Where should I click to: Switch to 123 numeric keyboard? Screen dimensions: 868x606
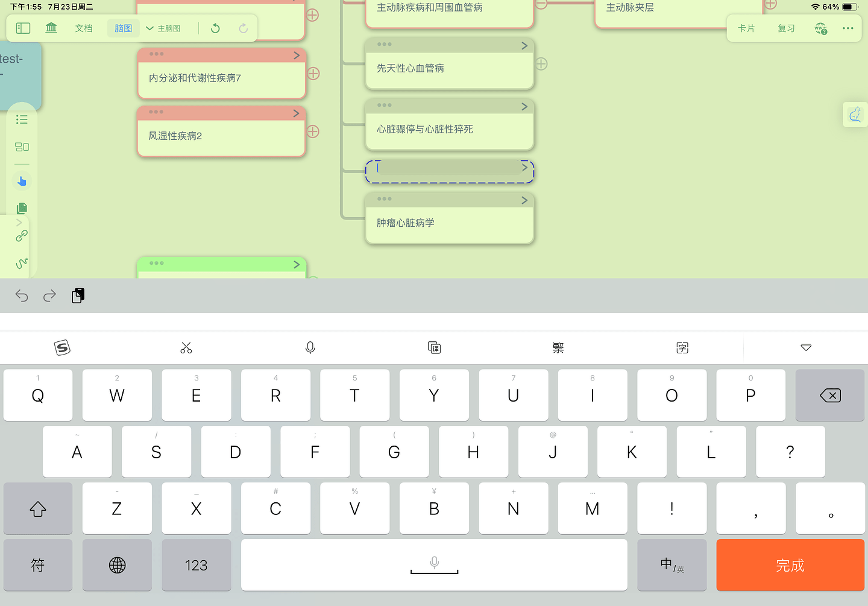[x=197, y=565]
